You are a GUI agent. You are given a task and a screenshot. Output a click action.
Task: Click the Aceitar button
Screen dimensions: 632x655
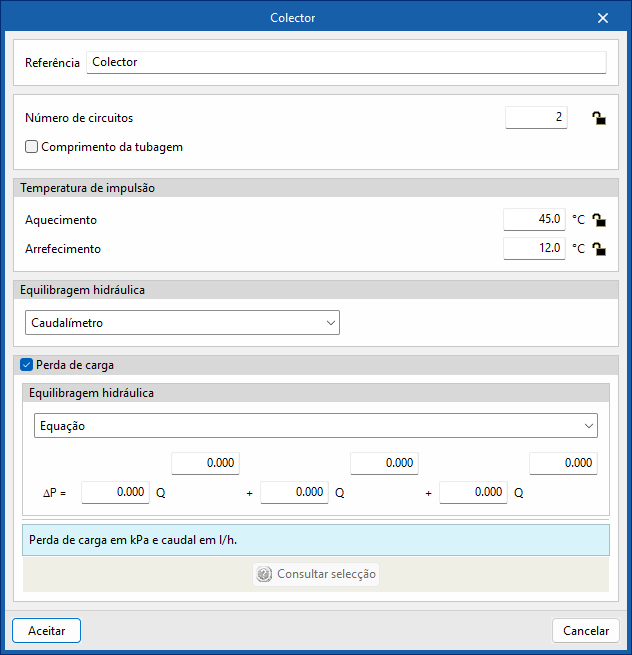[x=46, y=630]
